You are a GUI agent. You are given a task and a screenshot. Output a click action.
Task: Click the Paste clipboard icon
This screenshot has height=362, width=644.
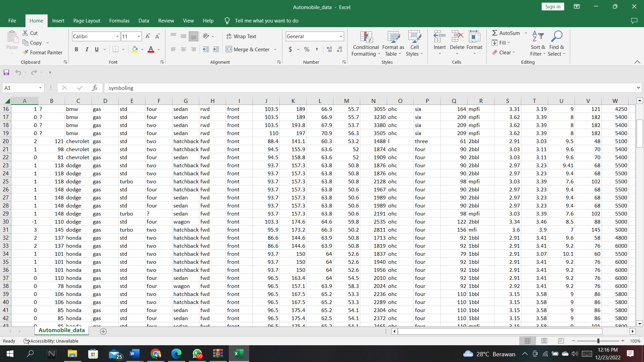(12, 37)
